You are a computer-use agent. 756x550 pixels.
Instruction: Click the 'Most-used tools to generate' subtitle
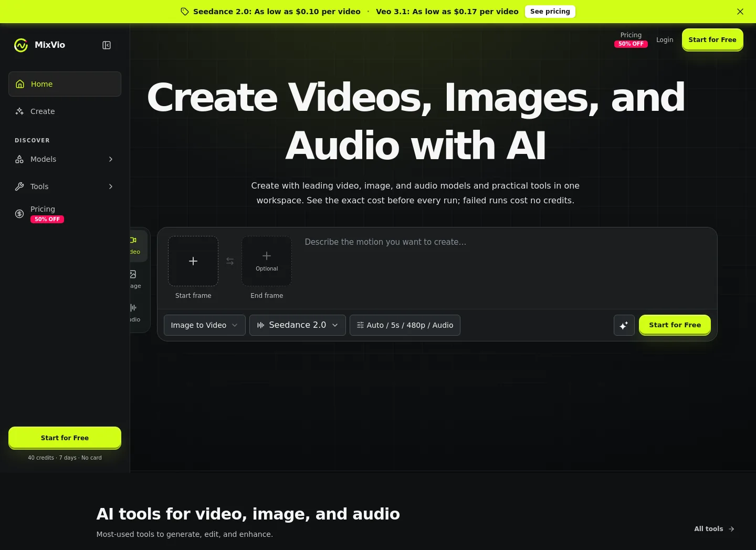[x=185, y=534]
